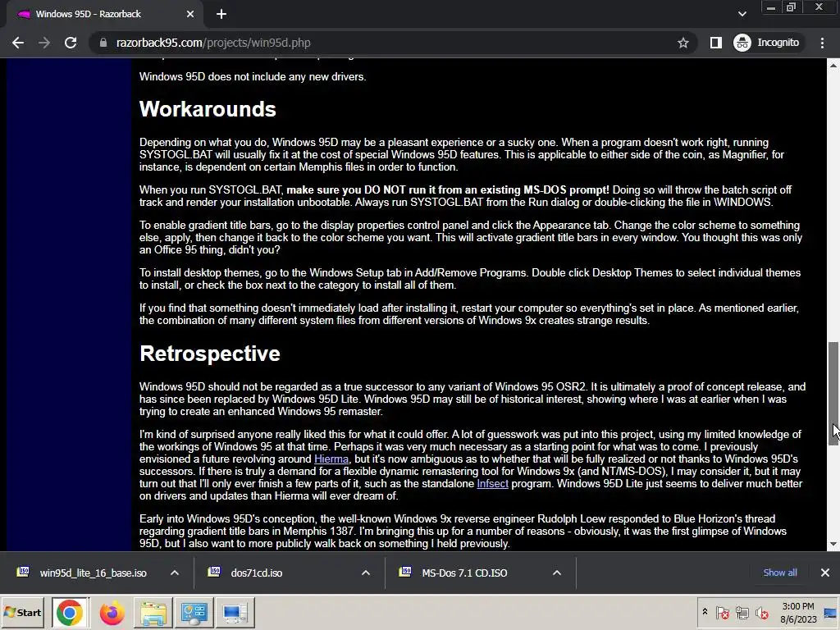
Task: Click the ISO file icon of MS-Dos 7.1 CD.ISO
Action: (x=405, y=572)
